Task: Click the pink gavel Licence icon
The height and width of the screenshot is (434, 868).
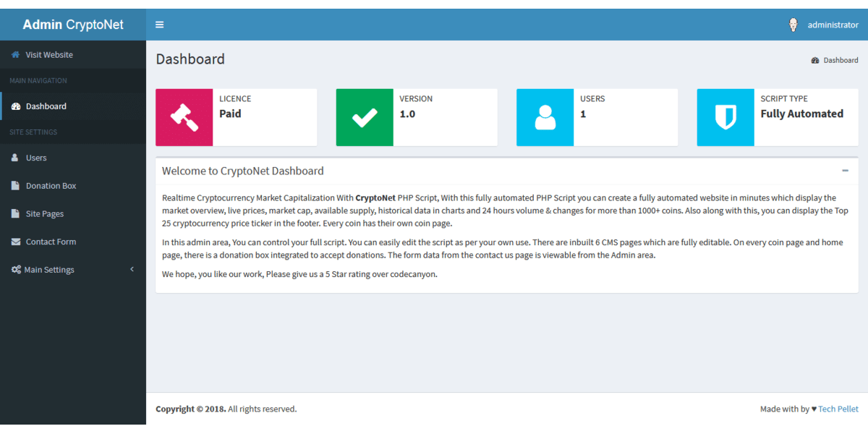Action: point(184,117)
